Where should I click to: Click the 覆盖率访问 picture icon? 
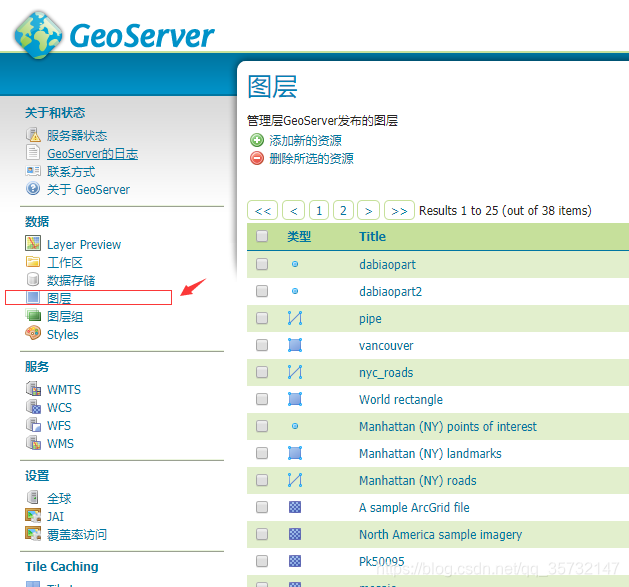click(33, 533)
